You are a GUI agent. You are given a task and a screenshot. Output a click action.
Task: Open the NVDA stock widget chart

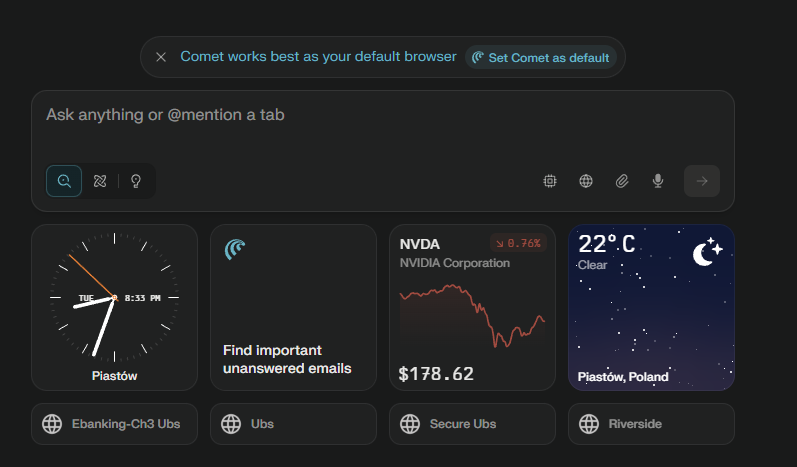pos(472,316)
